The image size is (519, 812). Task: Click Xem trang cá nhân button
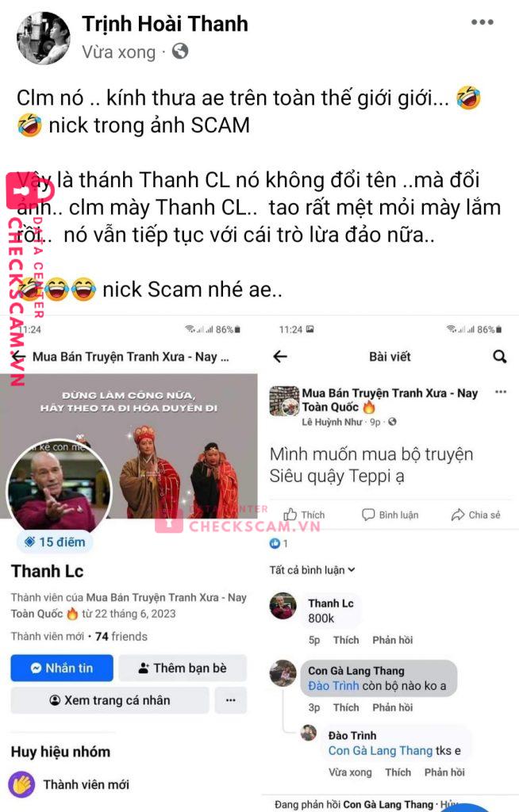110,700
